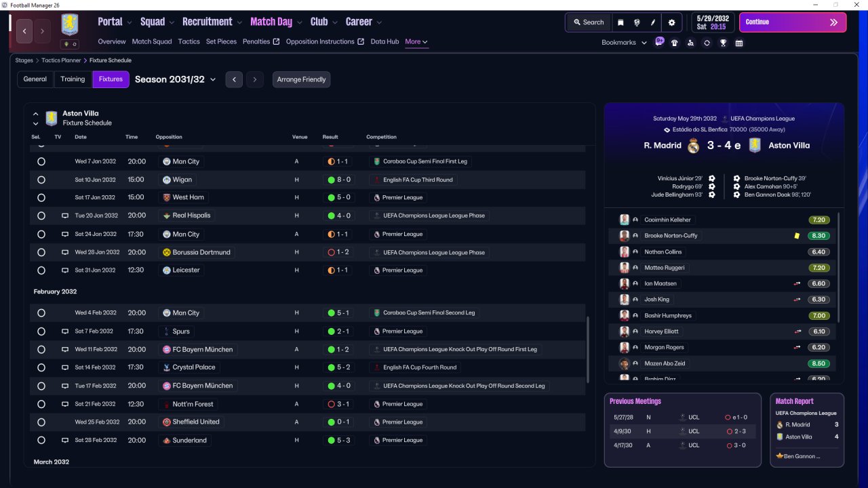This screenshot has width=868, height=488.
Task: Select radio button for Real Hispalis fixture
Action: 41,216
